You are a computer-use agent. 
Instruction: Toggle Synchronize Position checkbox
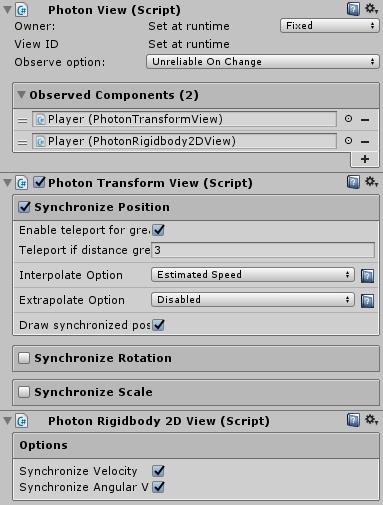tap(24, 207)
